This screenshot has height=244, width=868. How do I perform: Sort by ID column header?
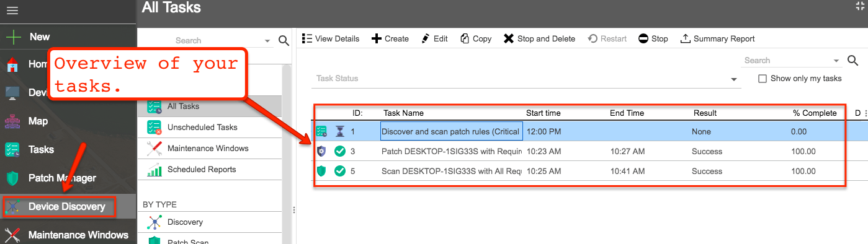[x=357, y=113]
